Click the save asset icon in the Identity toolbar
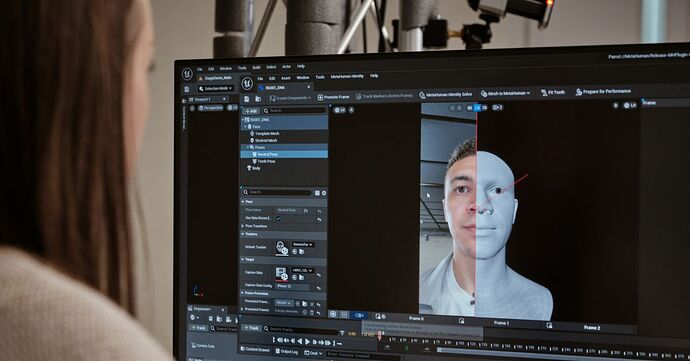The width and height of the screenshot is (690, 361). (x=246, y=99)
